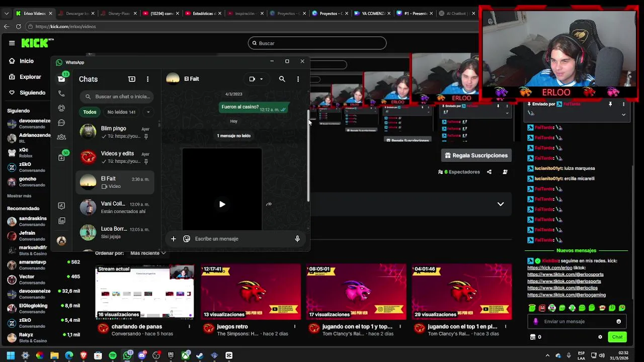Screen dimensions: 644x362
Task: Open options for charlando de panas video
Action: point(189,327)
